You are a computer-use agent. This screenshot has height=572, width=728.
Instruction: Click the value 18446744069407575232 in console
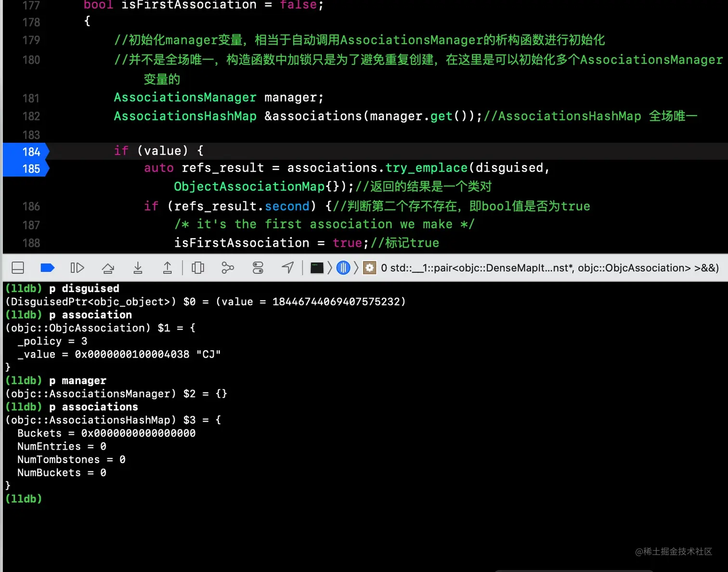[x=336, y=302]
